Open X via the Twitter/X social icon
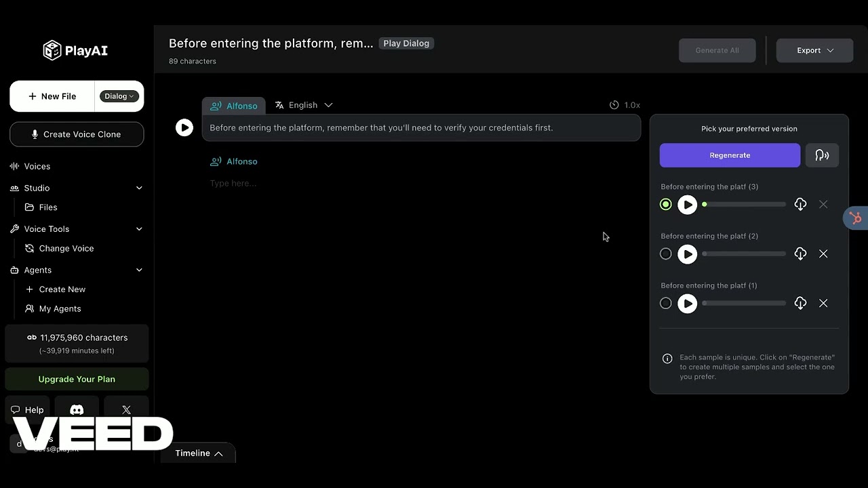 click(x=126, y=409)
